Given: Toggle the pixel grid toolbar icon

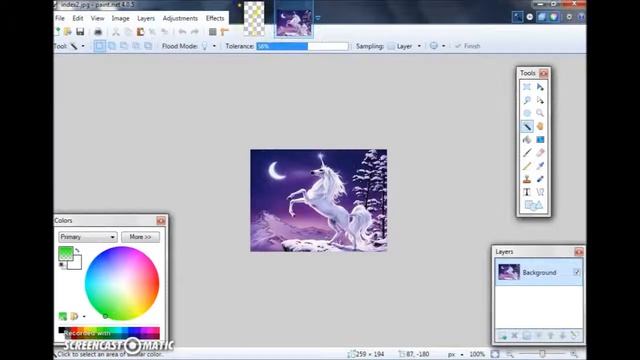Looking at the screenshot, I should click(x=212, y=32).
